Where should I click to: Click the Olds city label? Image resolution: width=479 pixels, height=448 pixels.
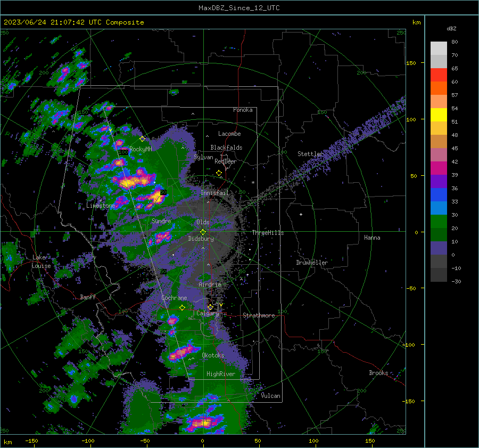click(203, 222)
